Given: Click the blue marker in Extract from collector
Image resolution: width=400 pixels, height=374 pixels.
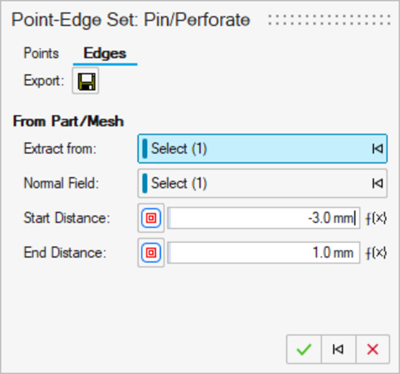Looking at the screenshot, I should tap(145, 149).
